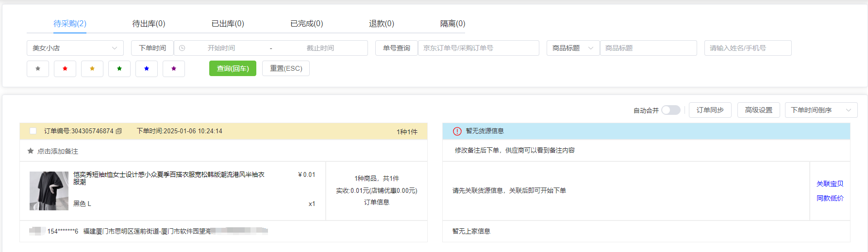Click the 京东订单号 search input field

coord(478,48)
